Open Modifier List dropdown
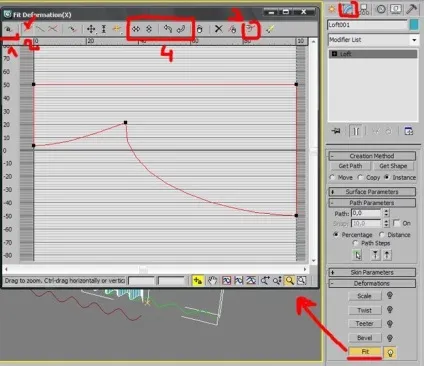424x366 pixels. (x=414, y=40)
